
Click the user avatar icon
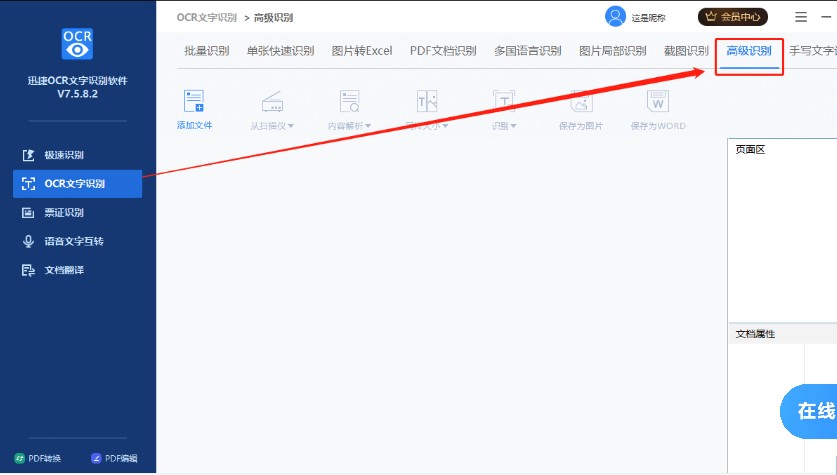pos(615,17)
